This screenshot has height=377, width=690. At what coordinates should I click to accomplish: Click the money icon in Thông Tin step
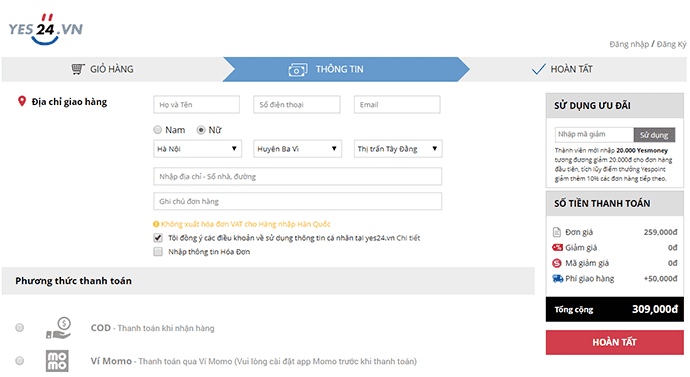coord(298,70)
